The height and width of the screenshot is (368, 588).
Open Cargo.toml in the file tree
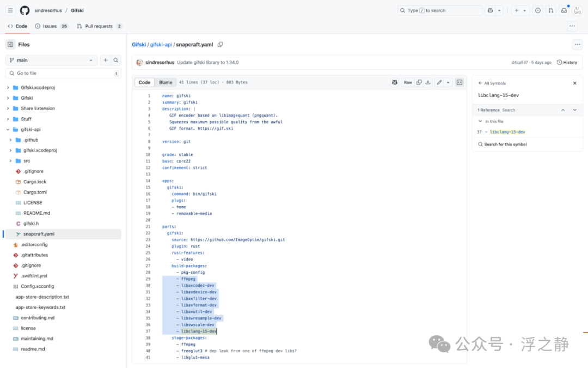[x=35, y=192]
